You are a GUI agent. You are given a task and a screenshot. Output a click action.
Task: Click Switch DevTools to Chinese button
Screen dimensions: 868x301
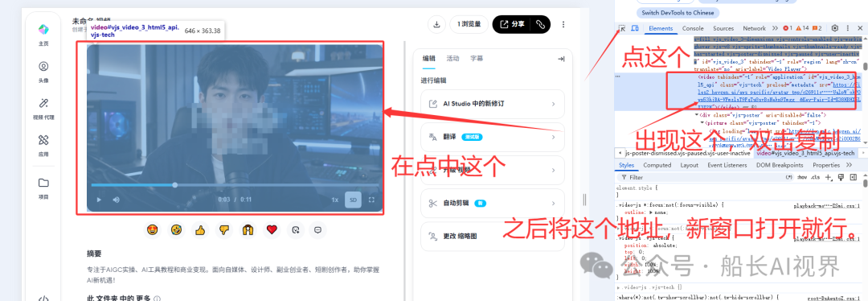point(678,12)
